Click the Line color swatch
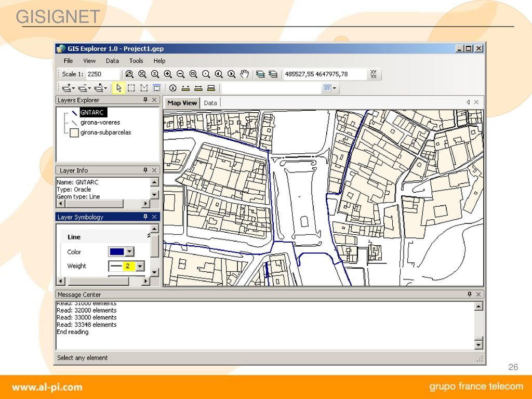This screenshot has width=532, height=399. point(117,251)
